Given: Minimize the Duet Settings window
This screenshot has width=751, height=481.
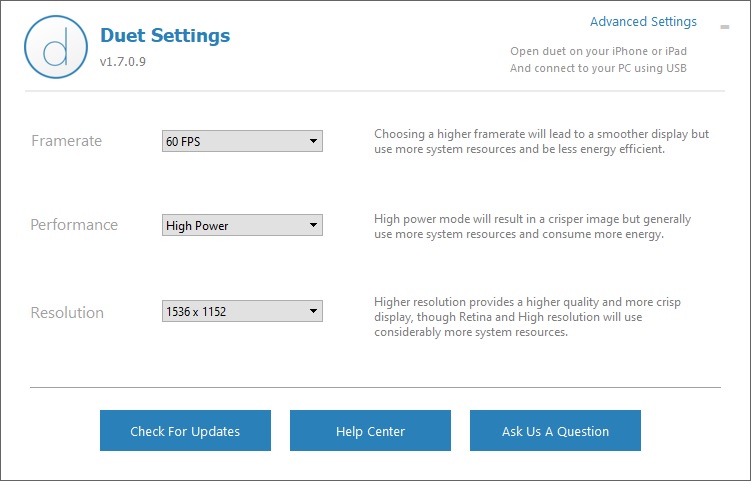Looking at the screenshot, I should [724, 27].
